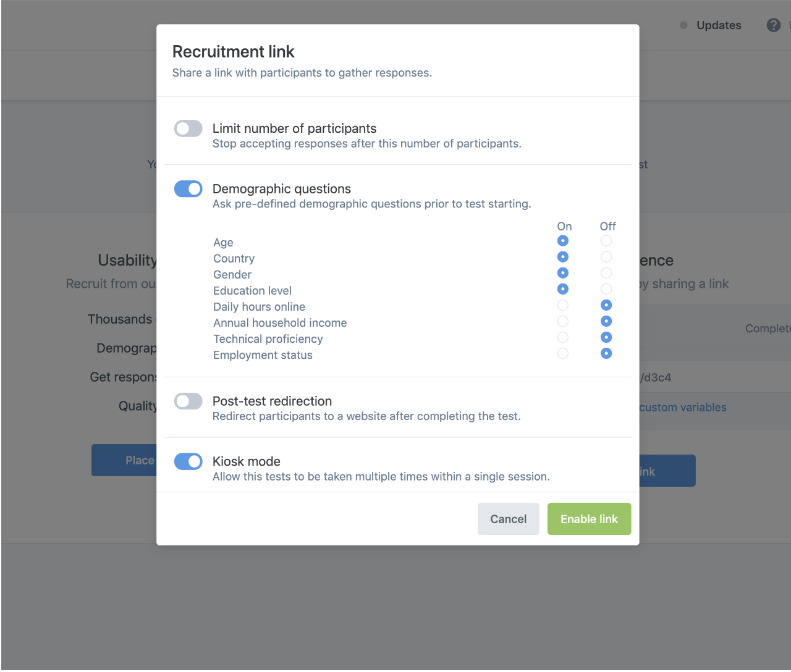Open the custom variables link

pyautogui.click(x=683, y=408)
